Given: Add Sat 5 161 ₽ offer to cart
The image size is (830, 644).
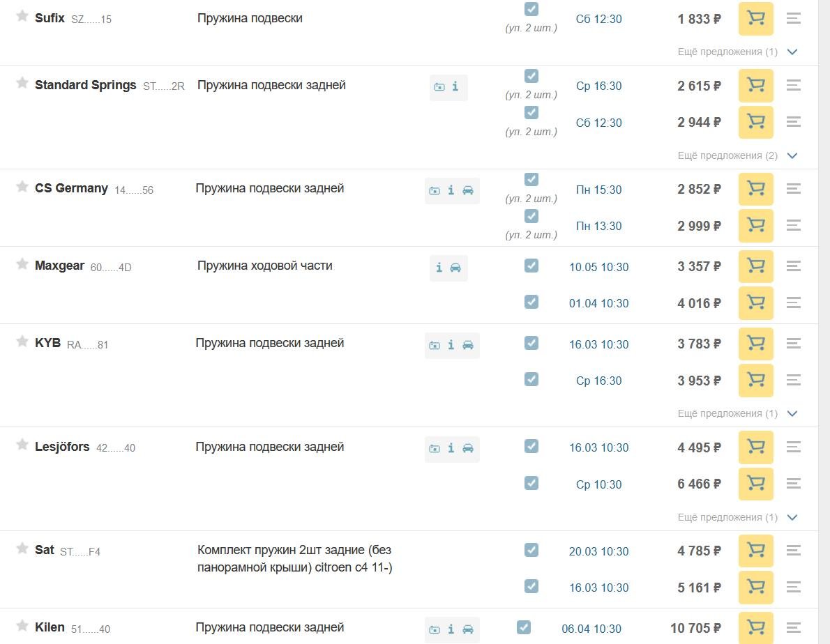Looking at the screenshot, I should (755, 588).
